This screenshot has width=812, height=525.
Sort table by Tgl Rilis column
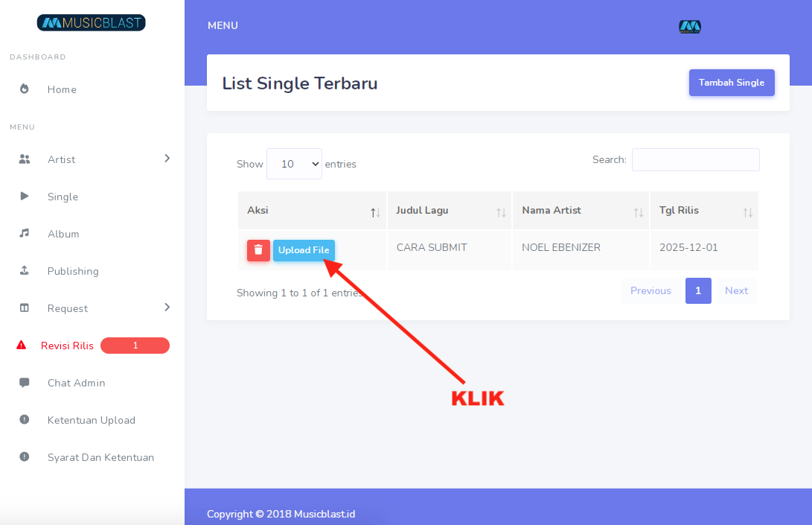[703, 211]
